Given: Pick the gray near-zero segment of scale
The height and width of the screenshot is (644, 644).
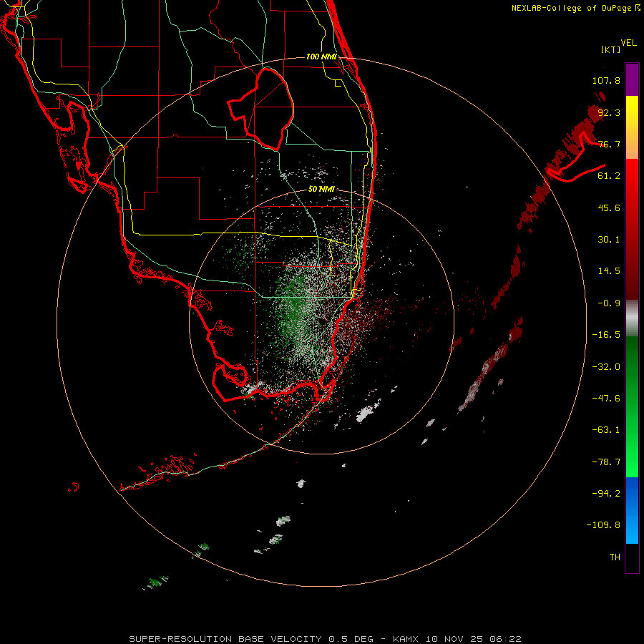Looking at the screenshot, I should pos(632,318).
